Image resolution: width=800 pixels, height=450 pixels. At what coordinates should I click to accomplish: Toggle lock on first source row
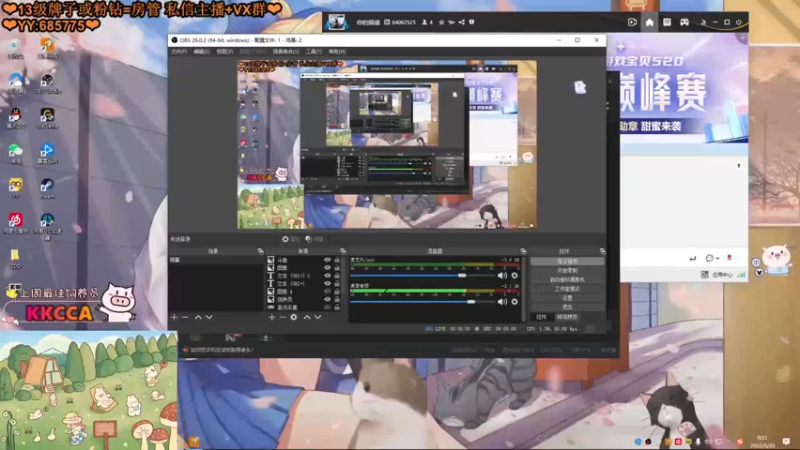[x=337, y=260]
